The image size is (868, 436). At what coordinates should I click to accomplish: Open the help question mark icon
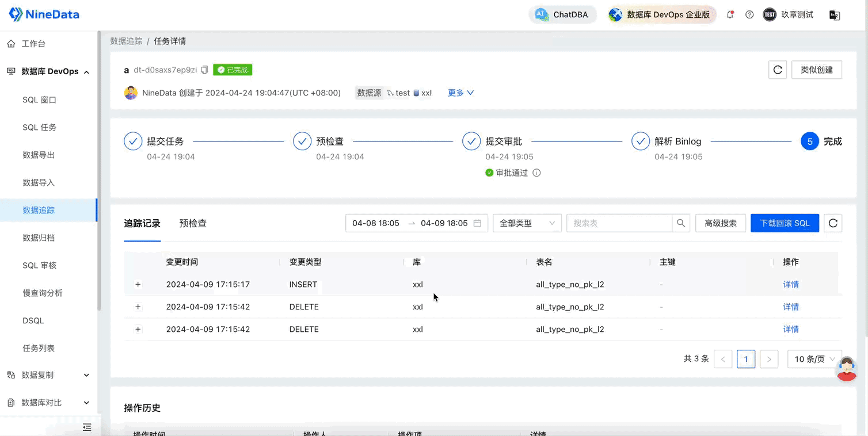(x=749, y=15)
